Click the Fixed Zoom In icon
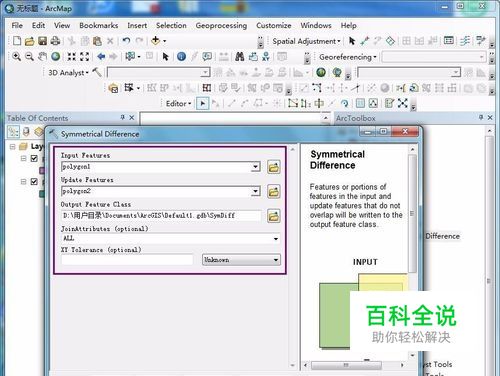Image resolution: width=500 pixels, height=376 pixels. pos(72,56)
